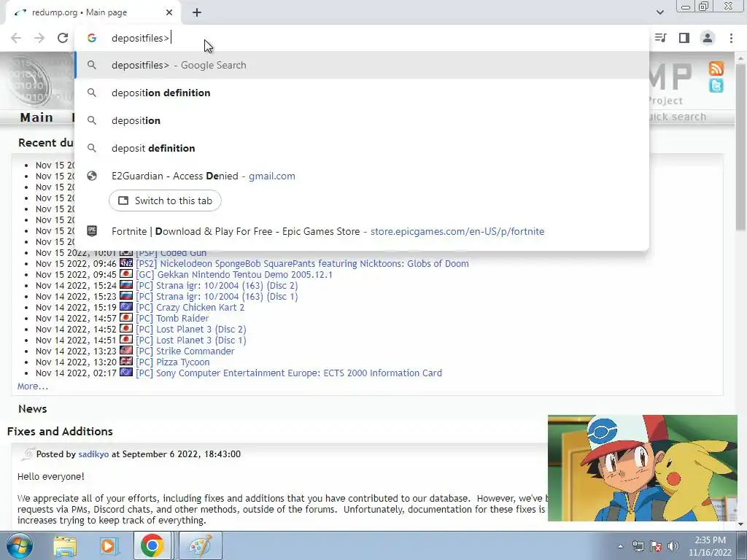
Task: Click the UK flag beside Pizza Tycoon
Action: 126,362
